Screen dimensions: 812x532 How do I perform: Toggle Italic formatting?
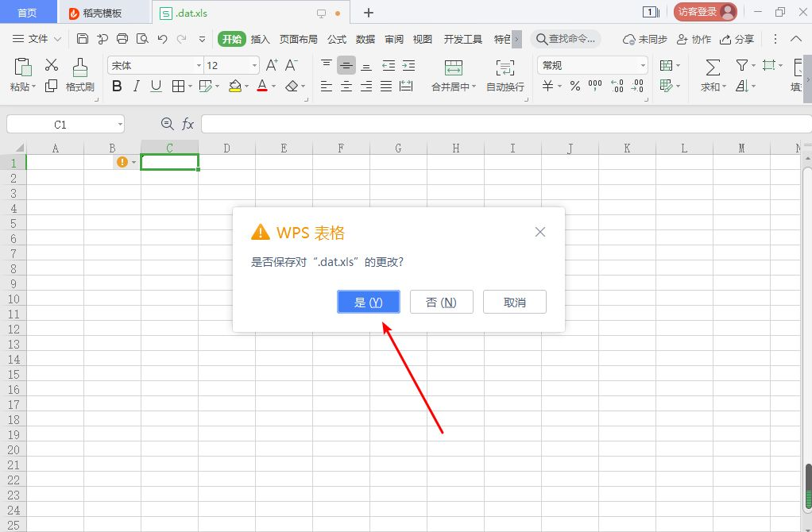pyautogui.click(x=136, y=86)
